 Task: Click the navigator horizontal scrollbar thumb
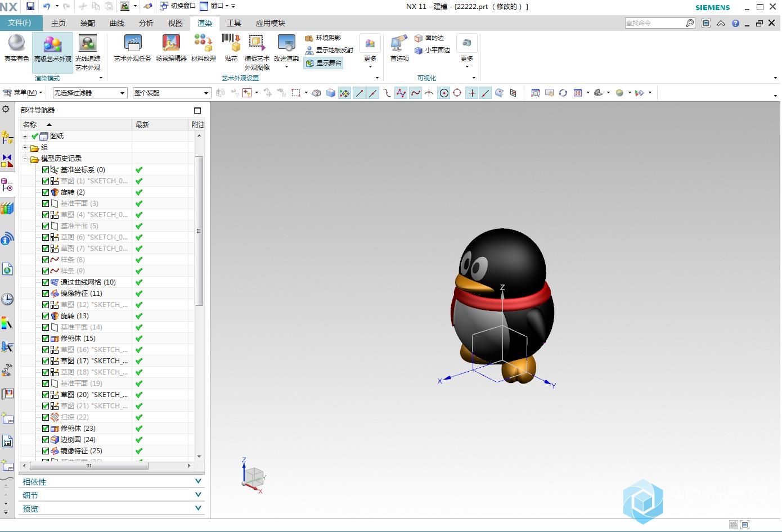pos(89,466)
